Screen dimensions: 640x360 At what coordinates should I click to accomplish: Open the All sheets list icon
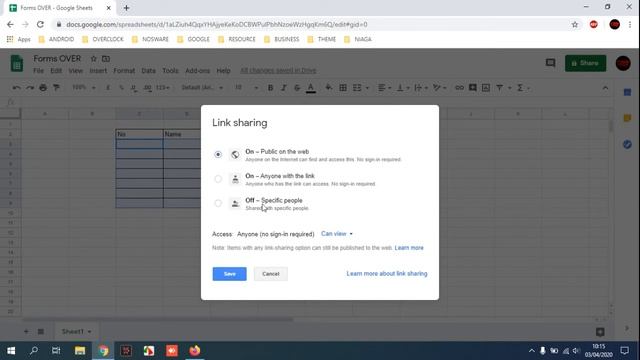(x=41, y=331)
